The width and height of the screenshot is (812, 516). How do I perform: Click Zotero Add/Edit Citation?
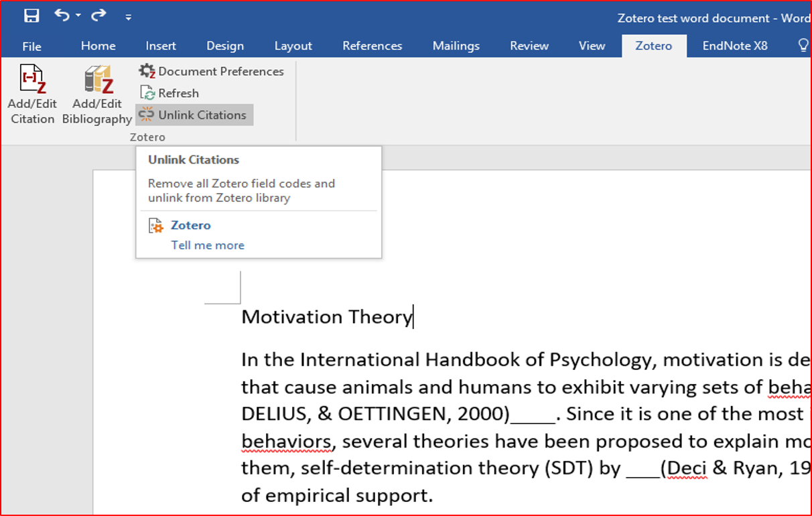(32, 94)
